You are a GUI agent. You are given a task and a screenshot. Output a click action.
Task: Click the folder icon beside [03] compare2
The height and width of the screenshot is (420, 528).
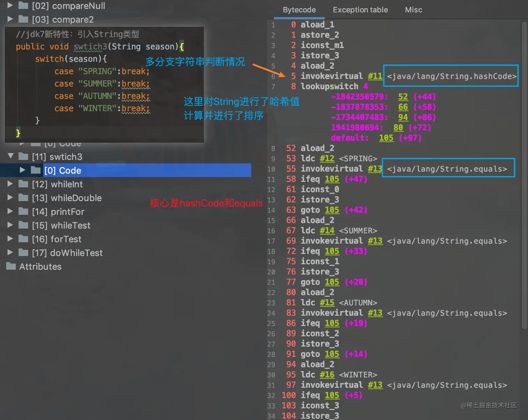23,19
